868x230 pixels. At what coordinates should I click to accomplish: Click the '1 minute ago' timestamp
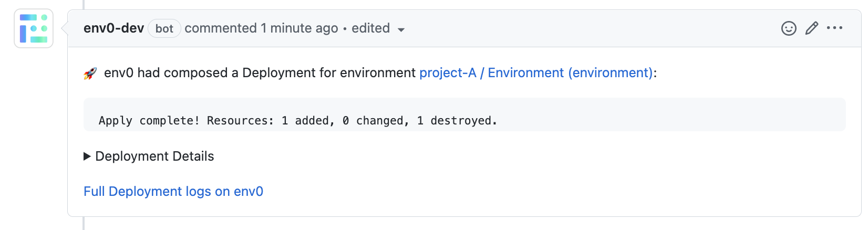pos(299,28)
